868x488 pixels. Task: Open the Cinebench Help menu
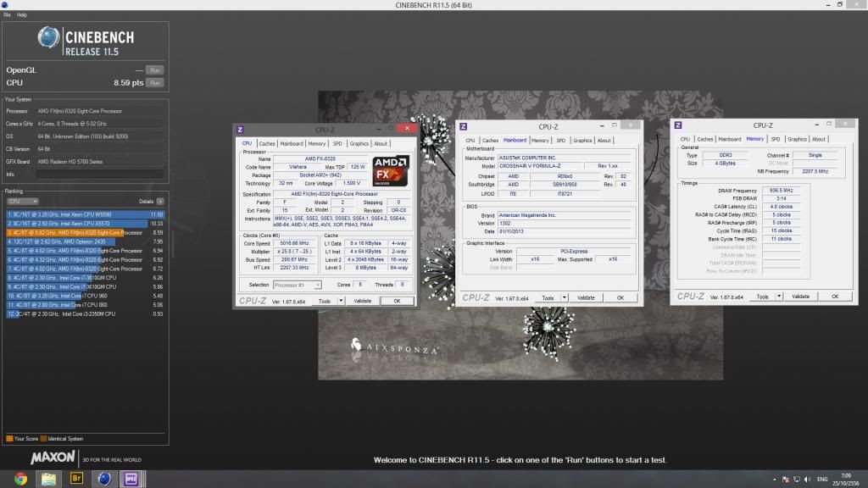click(21, 15)
